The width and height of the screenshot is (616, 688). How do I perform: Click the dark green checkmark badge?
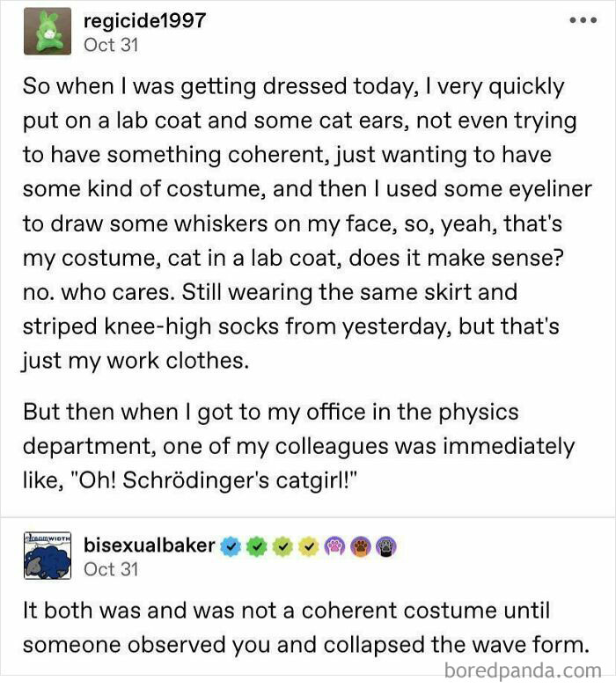pyautogui.click(x=257, y=545)
